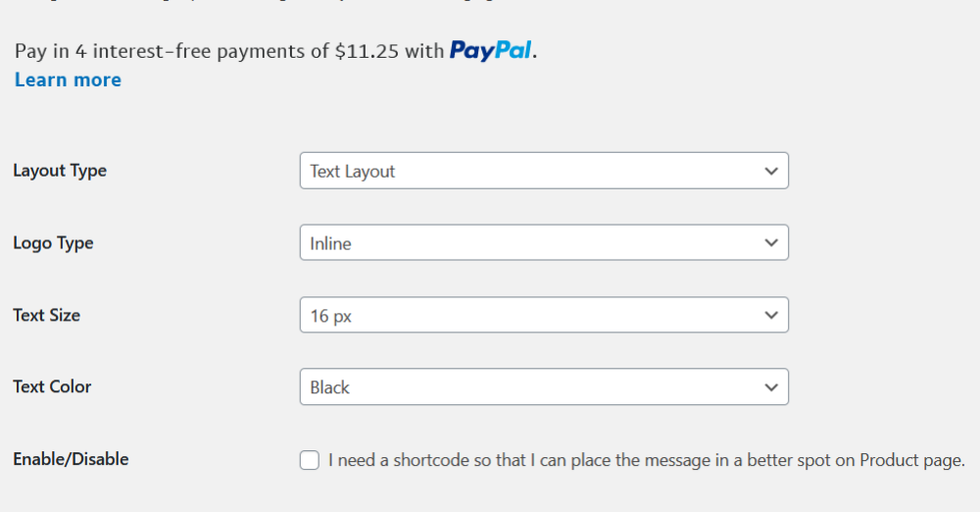
Task: Click the Text Color field label
Action: point(52,386)
